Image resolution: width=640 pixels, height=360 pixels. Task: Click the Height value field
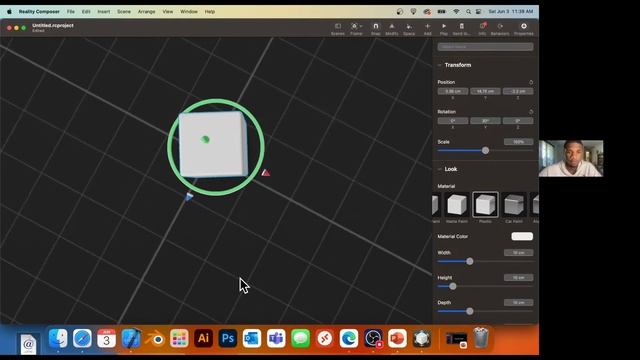pos(518,278)
